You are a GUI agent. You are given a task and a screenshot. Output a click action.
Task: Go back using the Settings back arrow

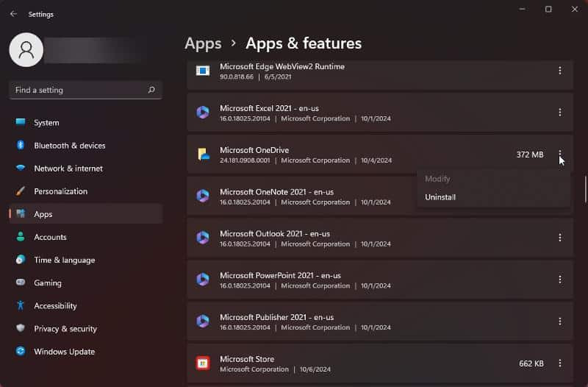click(13, 14)
